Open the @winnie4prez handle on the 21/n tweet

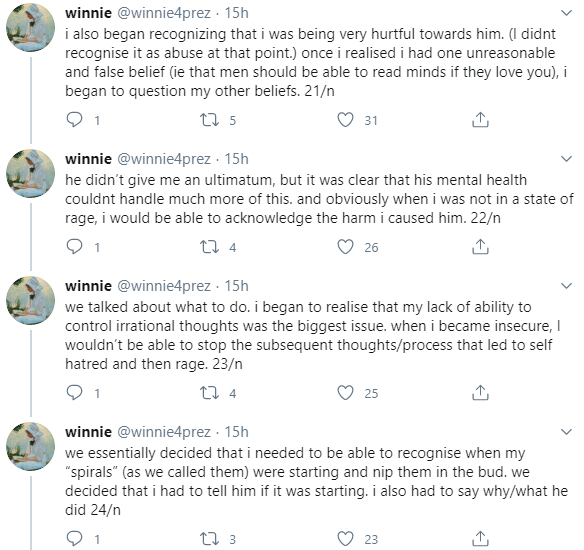coord(164,13)
